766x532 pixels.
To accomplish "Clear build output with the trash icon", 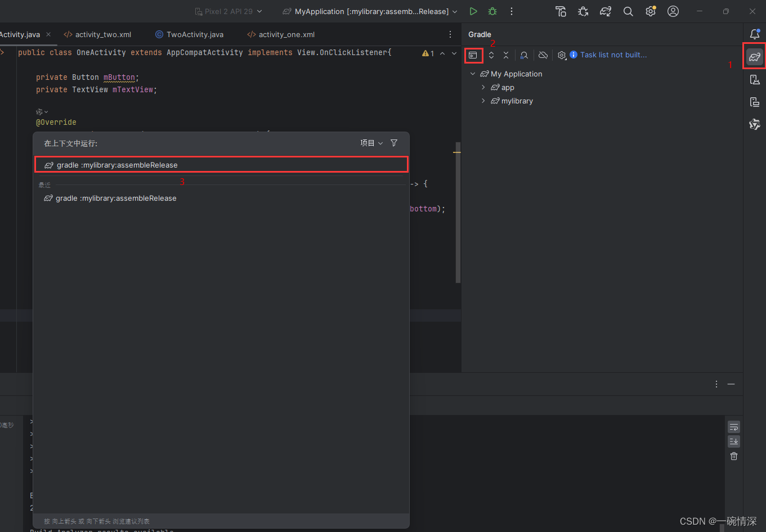I will tap(734, 456).
